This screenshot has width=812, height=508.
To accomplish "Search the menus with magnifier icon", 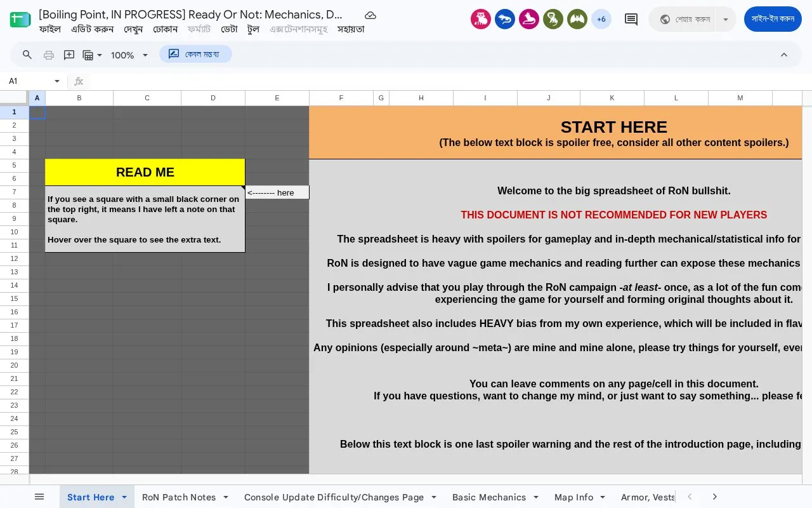I will pyautogui.click(x=27, y=55).
